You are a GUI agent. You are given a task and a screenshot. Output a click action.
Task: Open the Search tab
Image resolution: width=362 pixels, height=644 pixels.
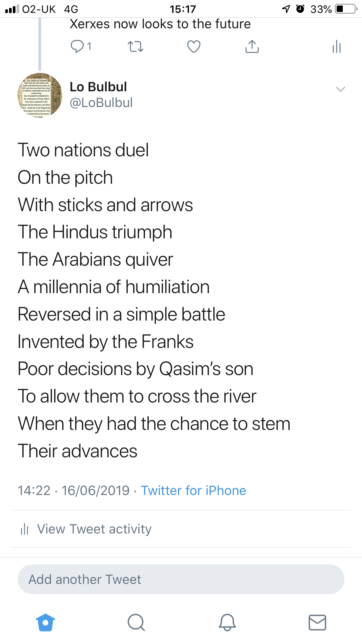coord(136,622)
